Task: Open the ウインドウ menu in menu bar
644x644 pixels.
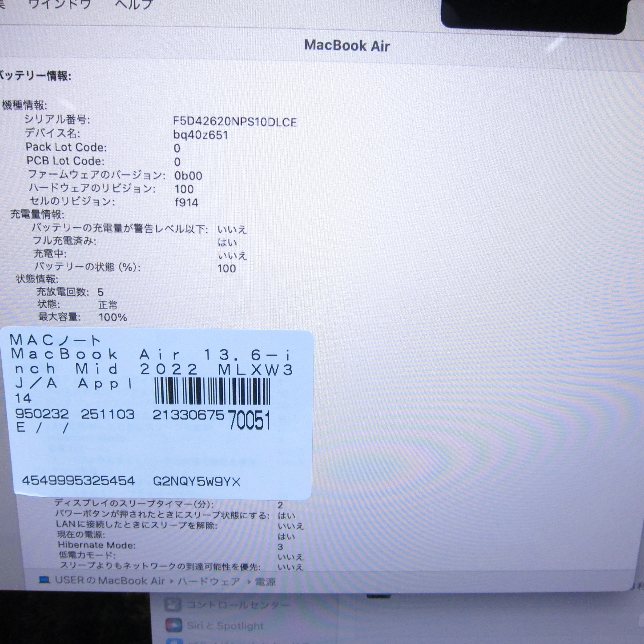Action: [59, 4]
